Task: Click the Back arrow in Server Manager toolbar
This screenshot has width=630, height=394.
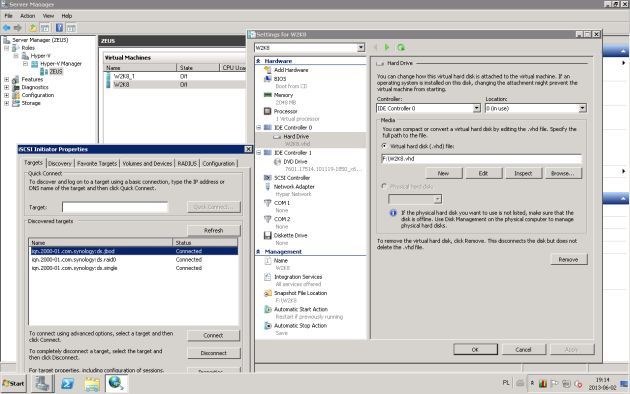Action: click(x=6, y=28)
